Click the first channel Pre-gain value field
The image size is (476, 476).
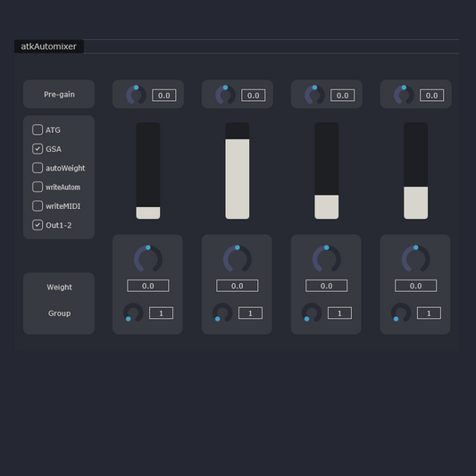(164, 96)
